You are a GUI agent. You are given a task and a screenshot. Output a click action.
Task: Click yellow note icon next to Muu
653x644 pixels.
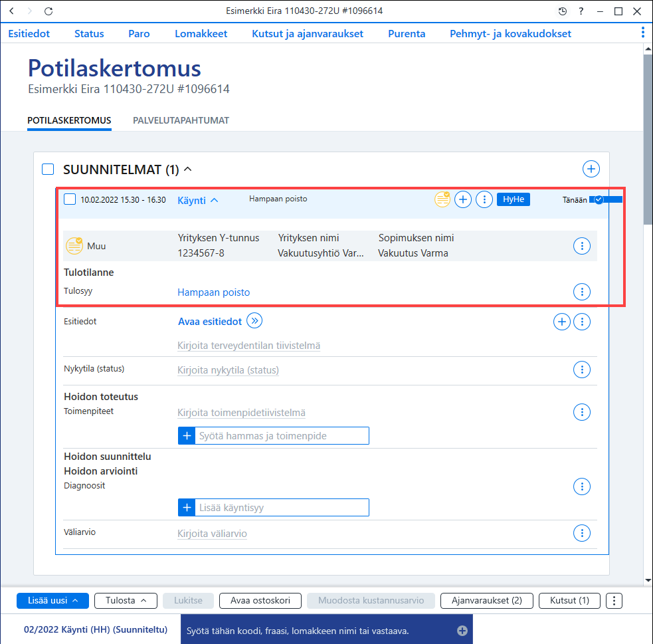click(x=74, y=246)
